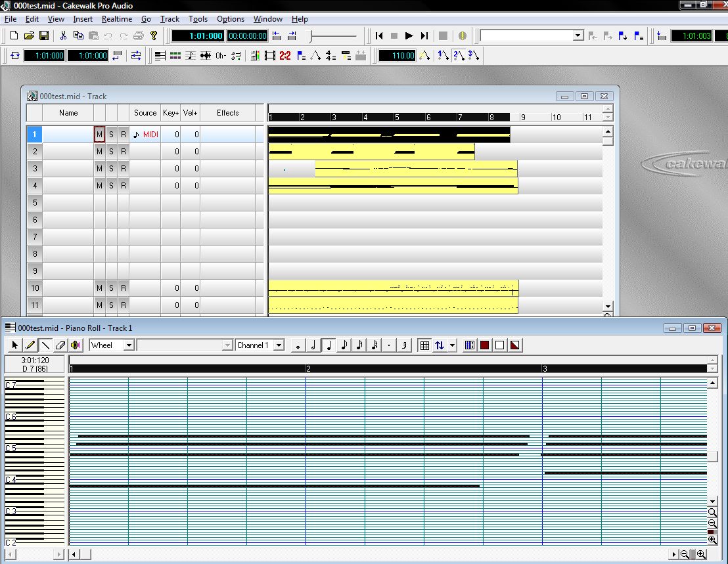728x564 pixels.
Task: Rewind to the beginning of the song
Action: (x=379, y=35)
